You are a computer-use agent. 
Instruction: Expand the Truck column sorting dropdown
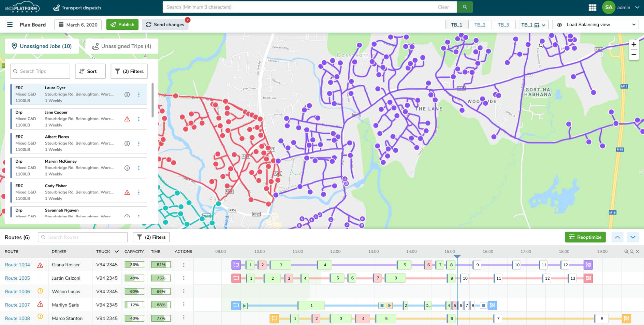(116, 251)
